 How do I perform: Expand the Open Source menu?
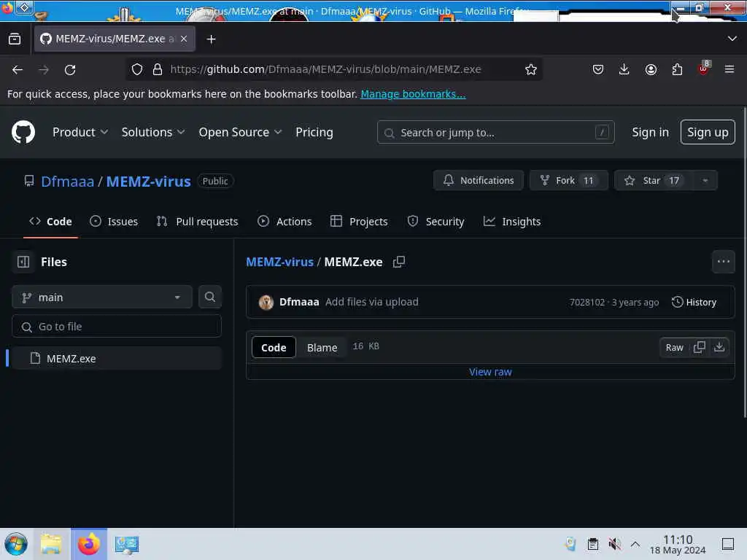[240, 133]
